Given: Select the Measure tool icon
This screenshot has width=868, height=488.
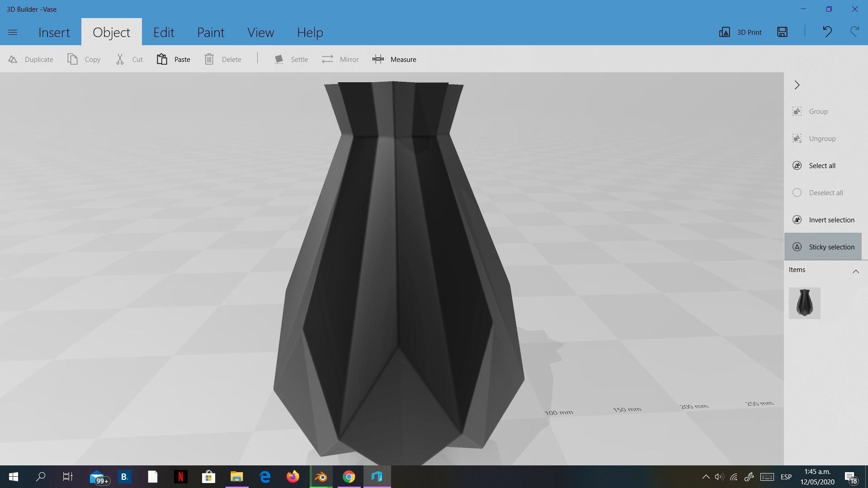Looking at the screenshot, I should click(378, 59).
